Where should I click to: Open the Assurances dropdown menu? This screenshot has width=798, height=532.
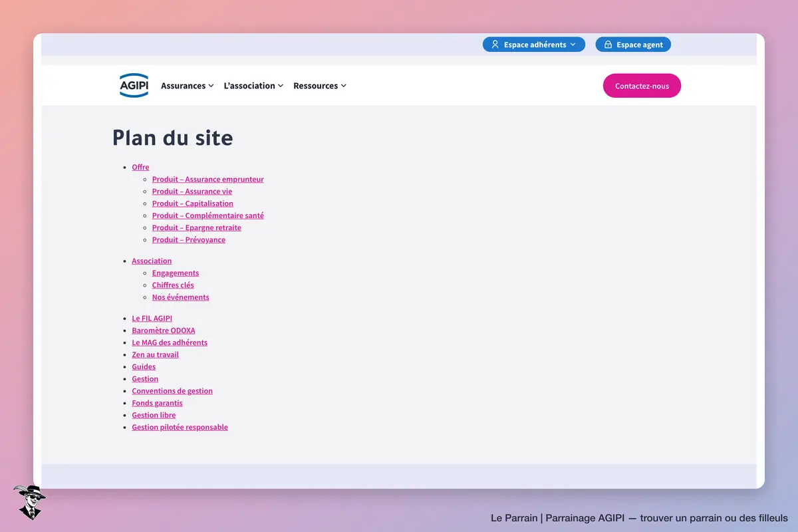[x=187, y=86]
